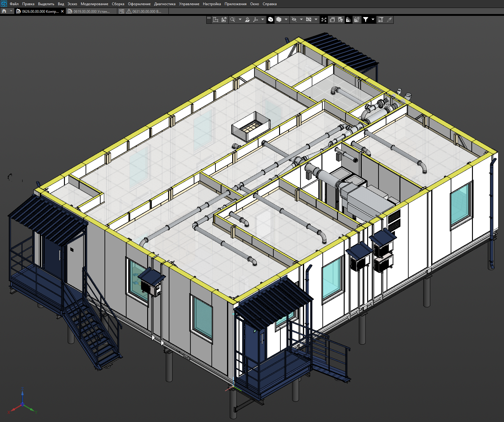The height and width of the screenshot is (422, 504).
Task: Open the Моделирование menu
Action: click(x=94, y=4)
